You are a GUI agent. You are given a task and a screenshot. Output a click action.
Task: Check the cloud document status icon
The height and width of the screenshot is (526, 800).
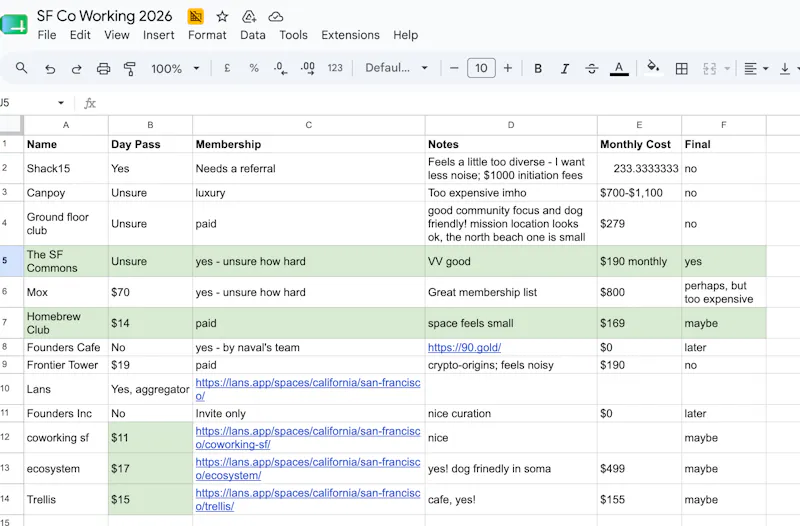276,17
